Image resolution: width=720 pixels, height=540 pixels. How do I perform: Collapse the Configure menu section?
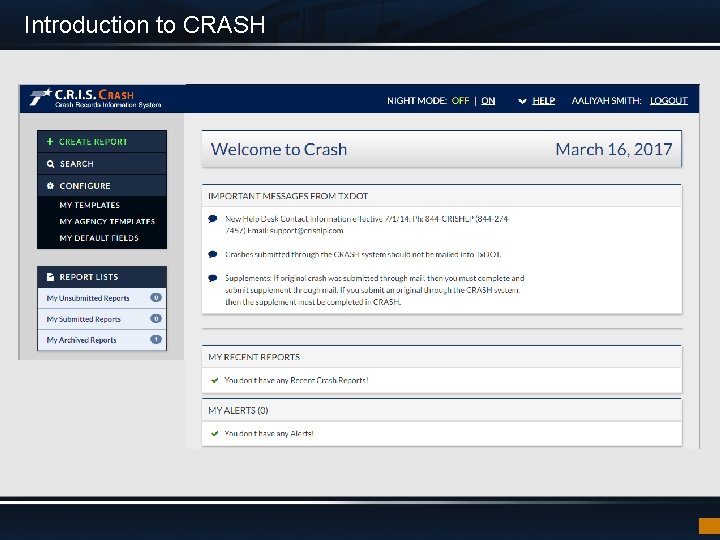click(x=102, y=186)
